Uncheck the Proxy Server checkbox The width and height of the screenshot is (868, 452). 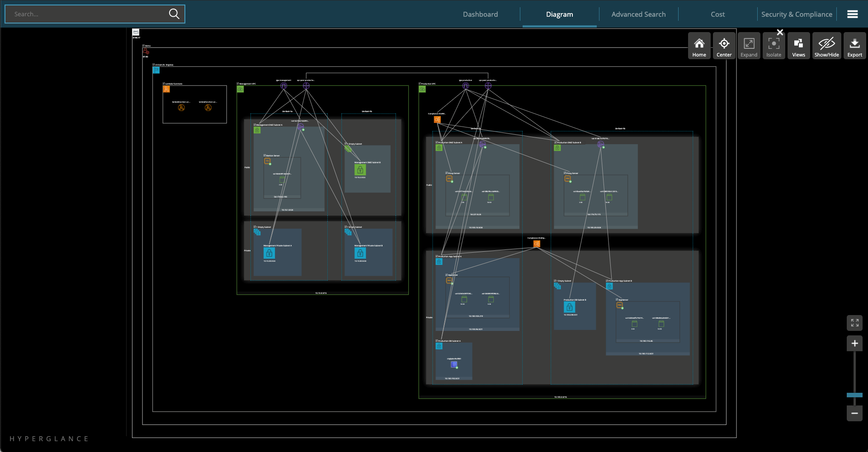point(446,173)
